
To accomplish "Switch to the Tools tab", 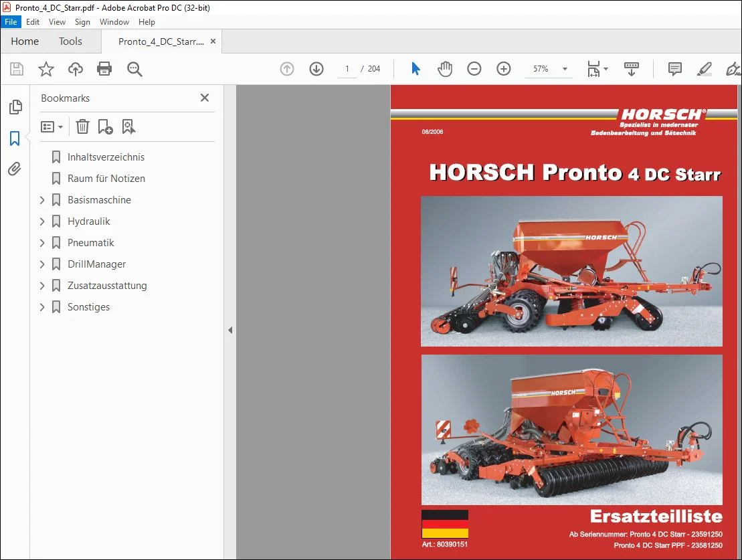I will (70, 41).
